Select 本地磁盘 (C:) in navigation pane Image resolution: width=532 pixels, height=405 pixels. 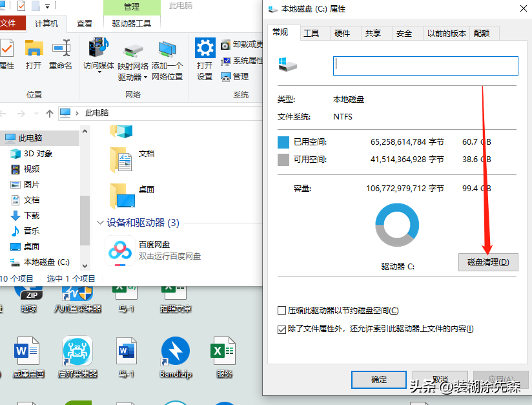(46, 262)
